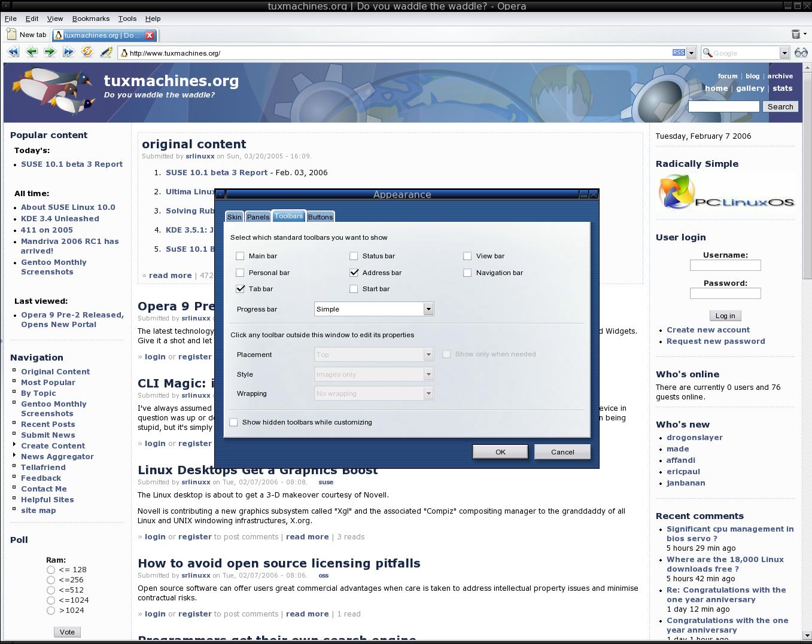Enable the Status bar checkbox
This screenshot has height=644, width=812.
354,256
